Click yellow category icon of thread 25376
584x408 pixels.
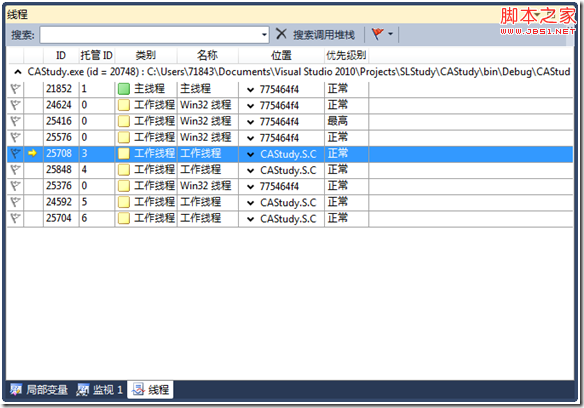tap(124, 186)
